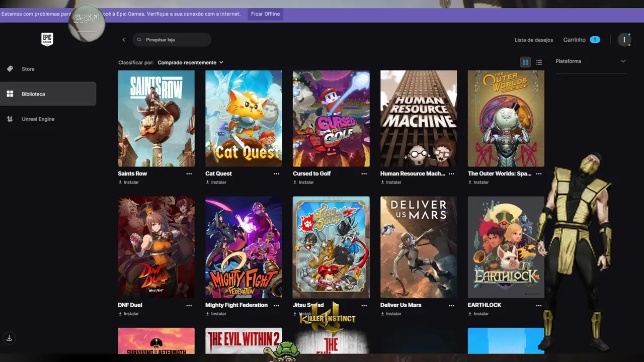Open Deliver Us Mars cover
Viewport: 644px width, 362px height.
click(419, 247)
